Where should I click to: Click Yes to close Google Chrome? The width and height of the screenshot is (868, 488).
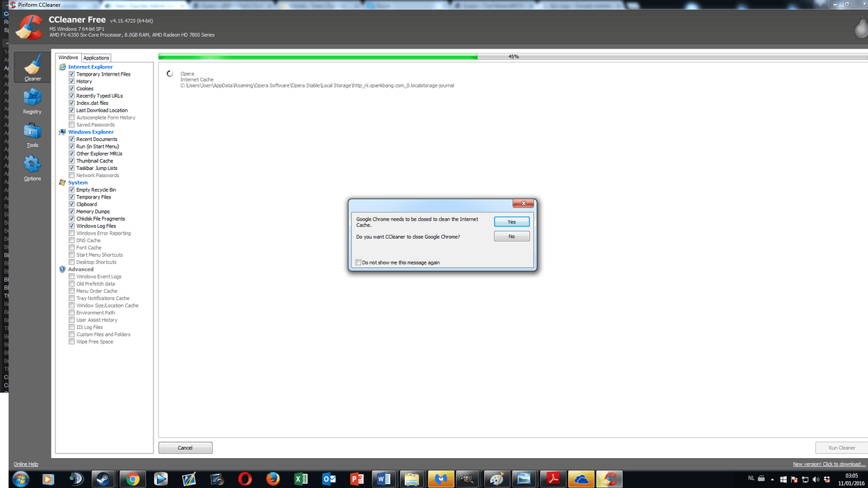point(512,221)
